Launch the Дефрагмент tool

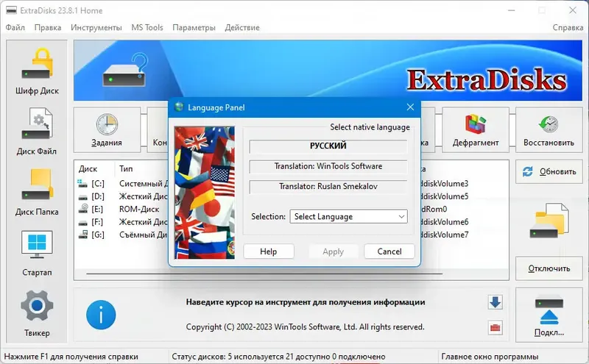click(x=476, y=130)
